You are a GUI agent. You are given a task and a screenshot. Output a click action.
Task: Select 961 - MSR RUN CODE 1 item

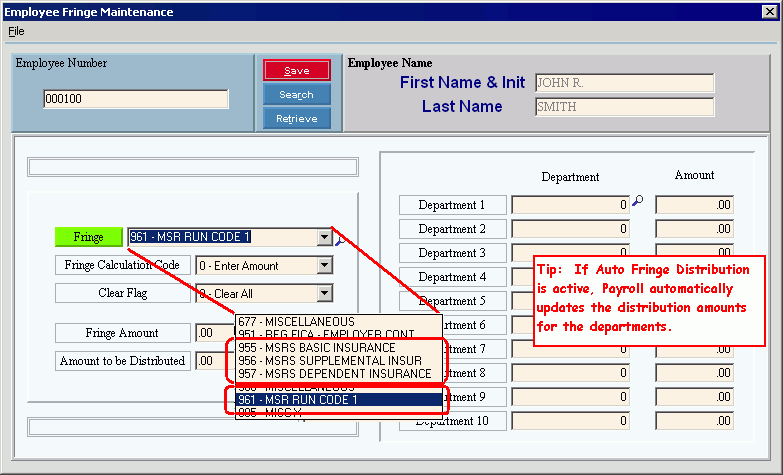(x=300, y=400)
